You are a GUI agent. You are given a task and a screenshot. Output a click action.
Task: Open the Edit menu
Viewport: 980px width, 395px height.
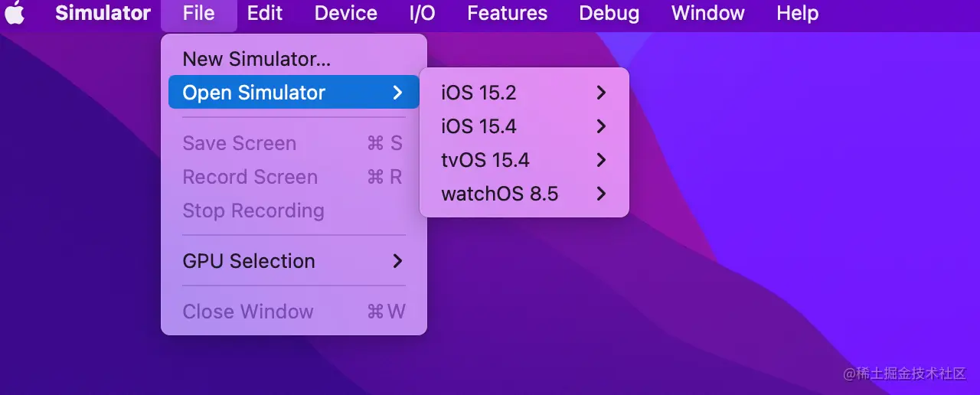coord(265,13)
